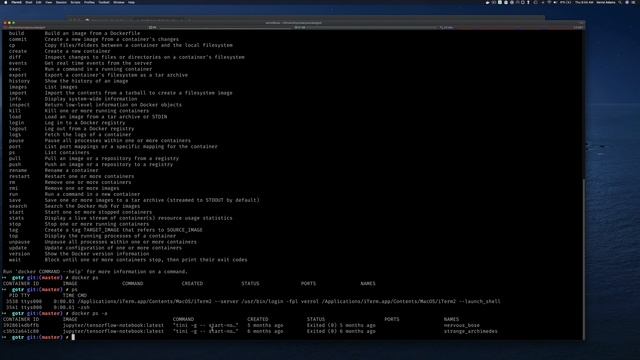The image size is (640, 360).
Task: Click the 'wait' docker command line
Action: 128,260
